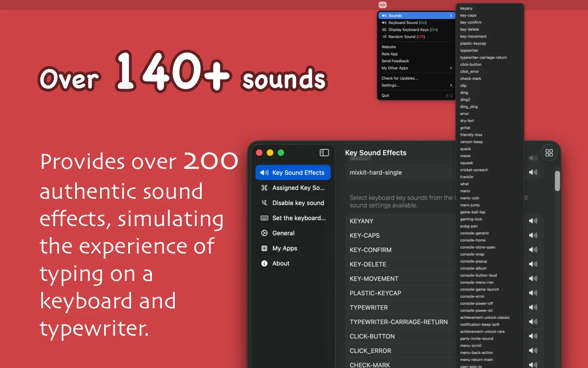Go to My Apps in the sidebar

click(293, 248)
